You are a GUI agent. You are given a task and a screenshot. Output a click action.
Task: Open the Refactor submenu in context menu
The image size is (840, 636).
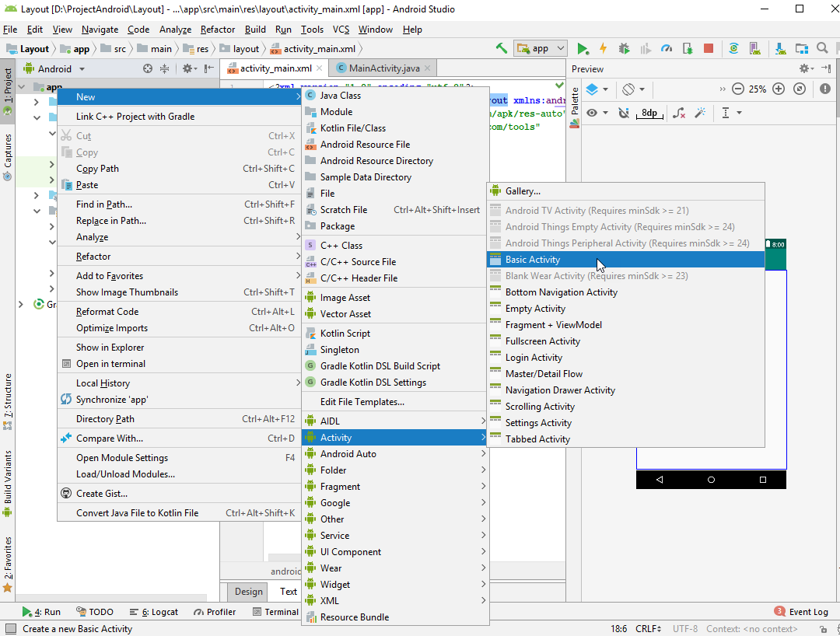(x=180, y=257)
